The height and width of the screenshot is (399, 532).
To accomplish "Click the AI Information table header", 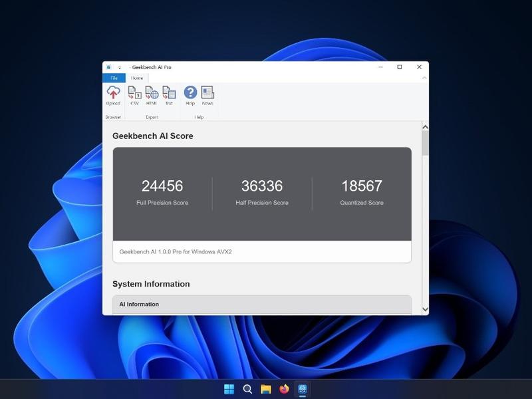I will click(262, 305).
